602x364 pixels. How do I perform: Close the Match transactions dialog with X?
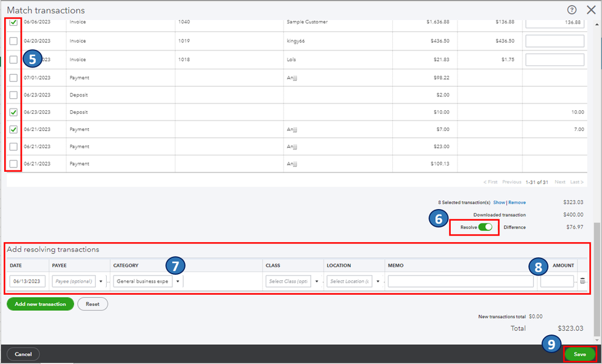591,10
